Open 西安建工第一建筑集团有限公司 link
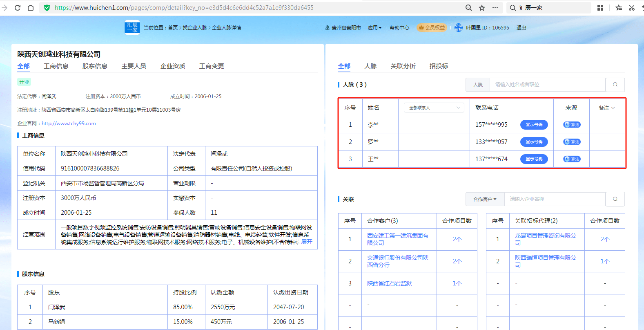644x330 pixels. [x=398, y=239]
